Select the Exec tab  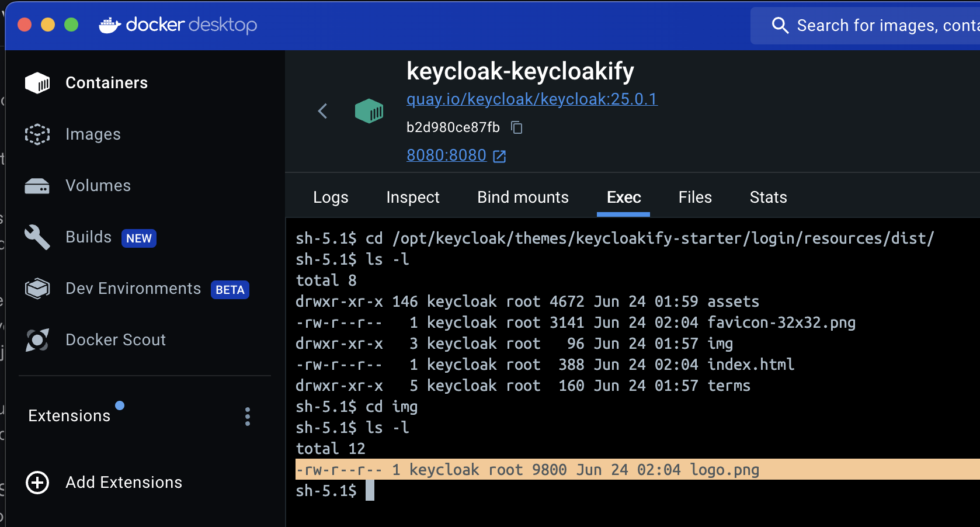click(624, 197)
